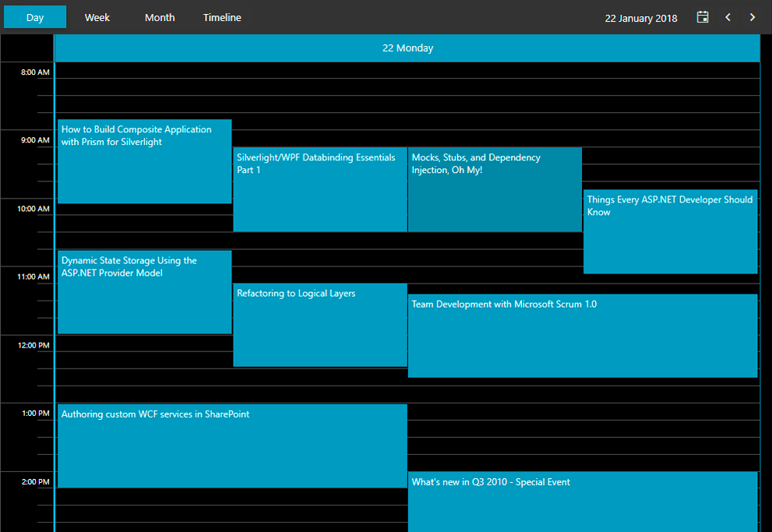Select Refactoring to Logical Layers appointment

click(320, 325)
